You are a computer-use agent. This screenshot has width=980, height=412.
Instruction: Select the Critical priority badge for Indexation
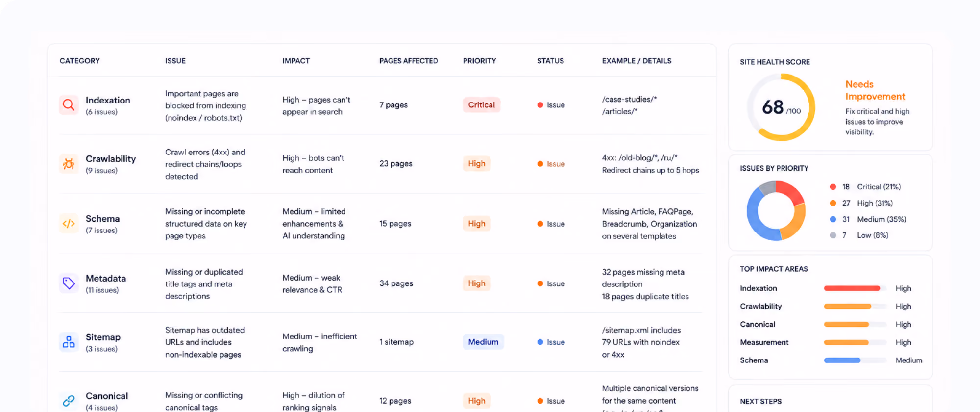[481, 105]
